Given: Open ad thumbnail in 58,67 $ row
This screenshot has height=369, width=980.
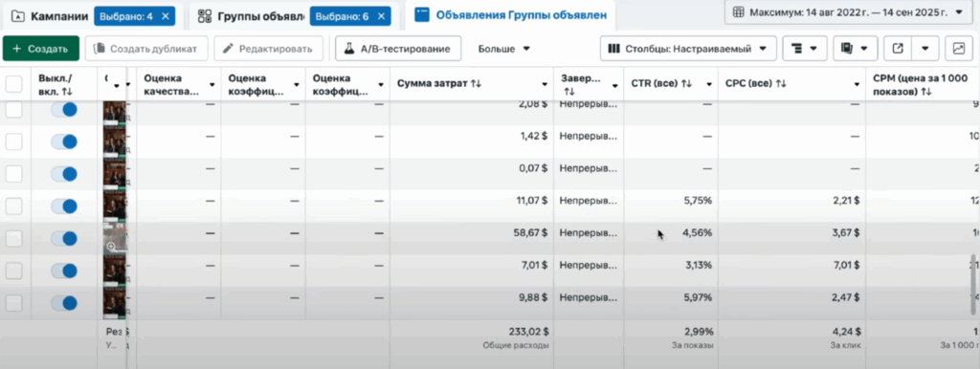Looking at the screenshot, I should [115, 238].
